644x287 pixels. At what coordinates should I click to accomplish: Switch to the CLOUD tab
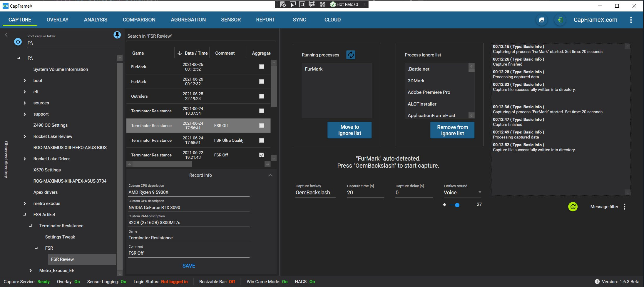coord(332,20)
